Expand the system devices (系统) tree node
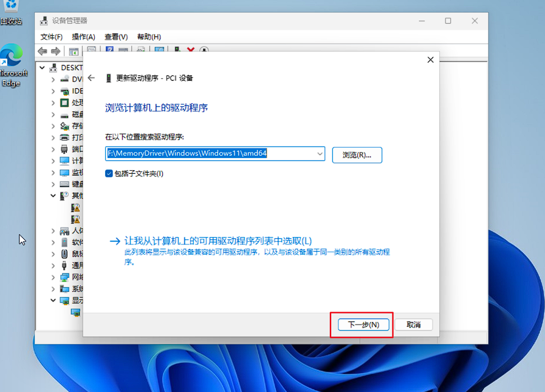 [x=53, y=289]
